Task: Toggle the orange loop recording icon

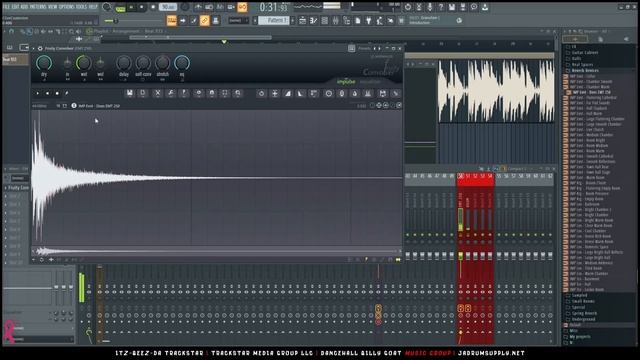Action: [242, 7]
